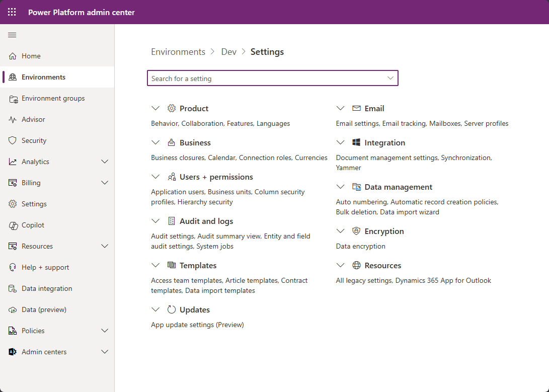Viewport: 549px width, 392px height.
Task: Collapse navigation with the hamburger icon
Action: click(x=12, y=35)
